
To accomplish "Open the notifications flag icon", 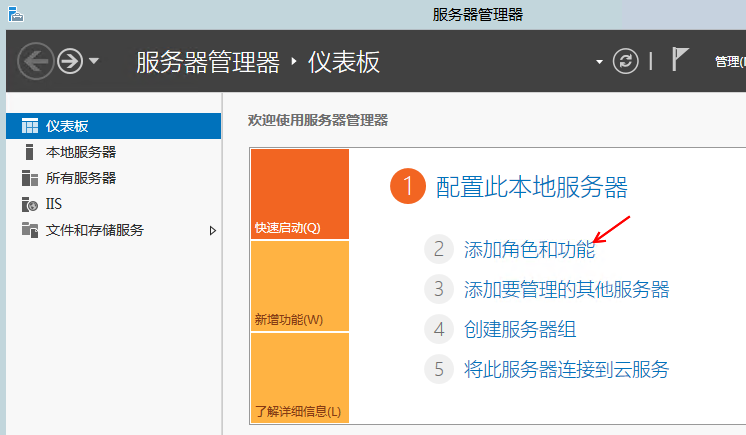I will coord(680,60).
